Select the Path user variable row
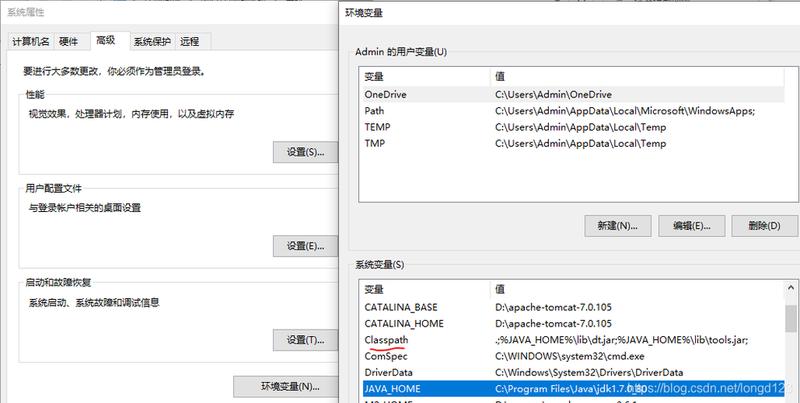The height and width of the screenshot is (403, 800). pyautogui.click(x=572, y=111)
